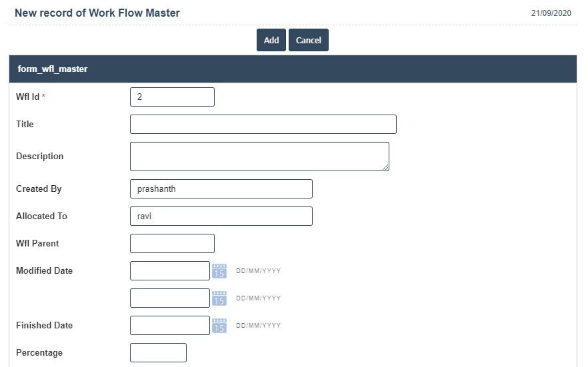Click the Modified Date input box
This screenshot has width=588, height=367.
169,271
